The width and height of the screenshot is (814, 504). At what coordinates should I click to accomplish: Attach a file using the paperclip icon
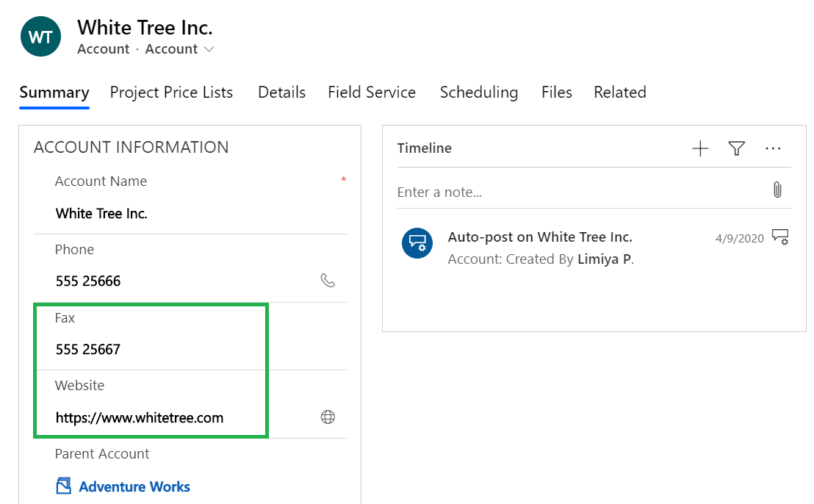click(777, 190)
